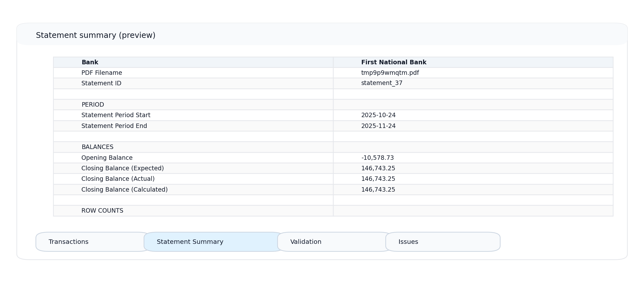
Task: Select the 'PERIOD' section row
Action: [x=333, y=105]
